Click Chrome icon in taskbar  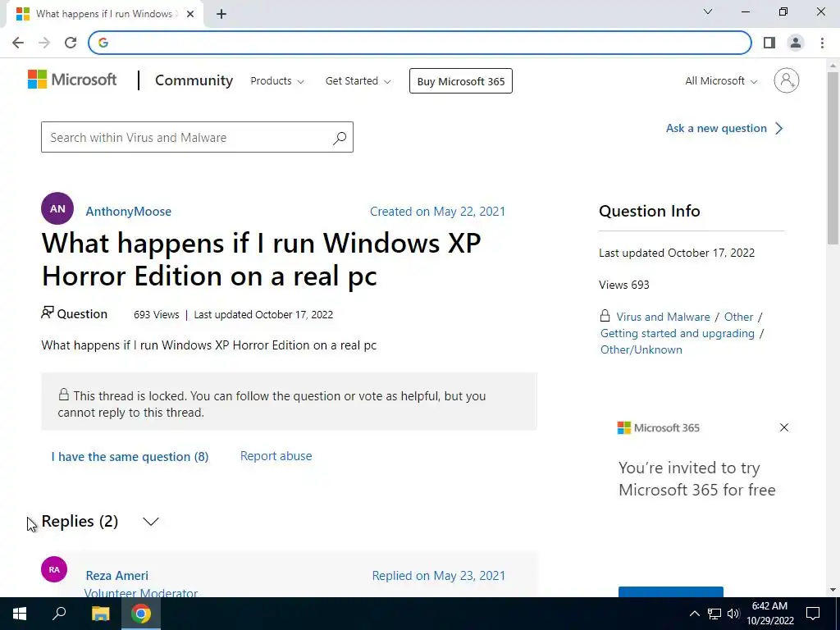pos(141,614)
